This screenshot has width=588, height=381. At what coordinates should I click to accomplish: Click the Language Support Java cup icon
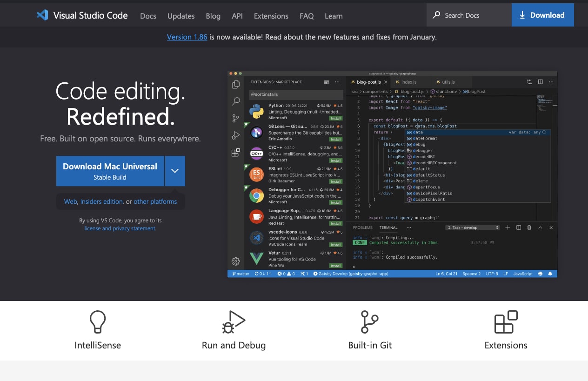point(256,217)
